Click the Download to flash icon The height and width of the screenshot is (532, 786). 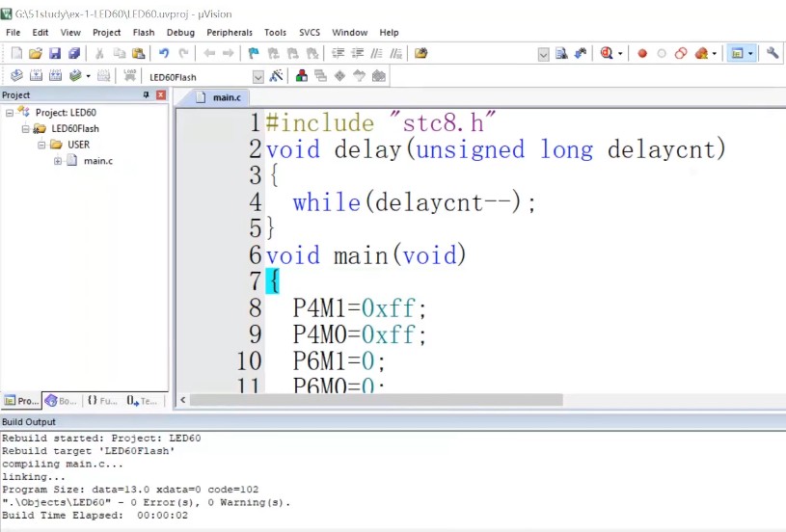(x=128, y=76)
